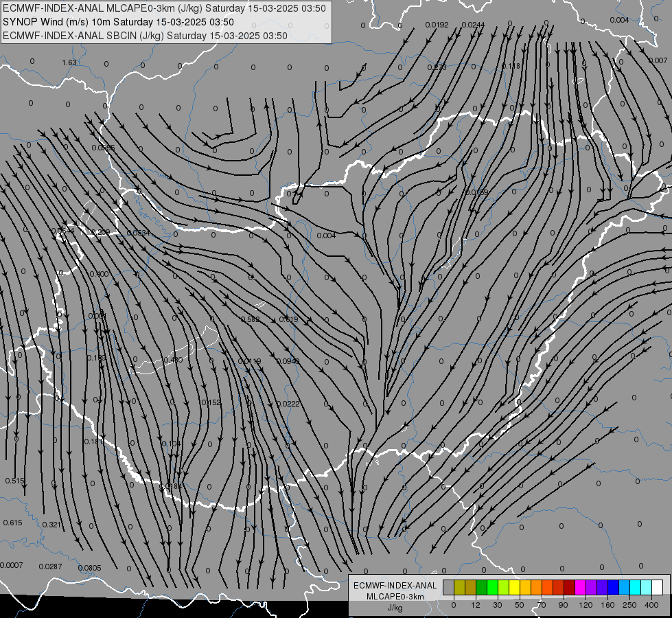Viewport: 672px width, 618px height.
Task: Click legend tick label 160
Action: (x=607, y=605)
